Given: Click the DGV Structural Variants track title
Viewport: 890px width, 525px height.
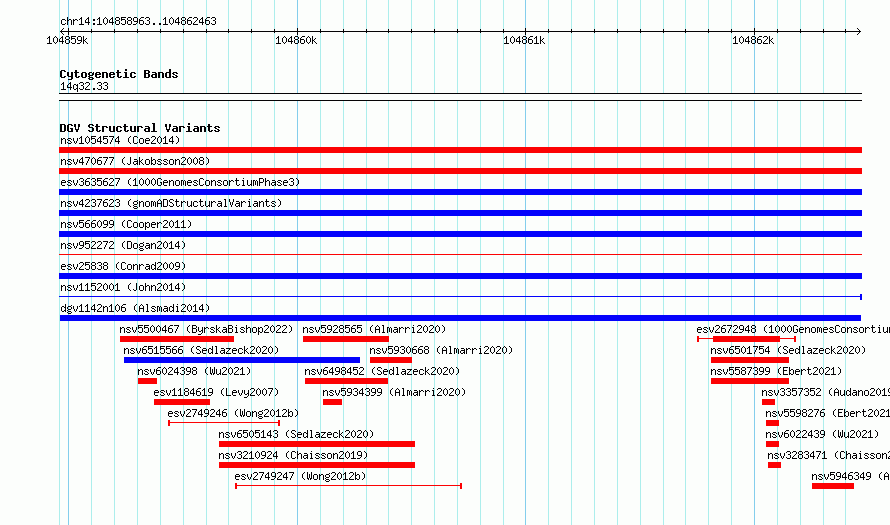Looking at the screenshot, I should click(140, 128).
